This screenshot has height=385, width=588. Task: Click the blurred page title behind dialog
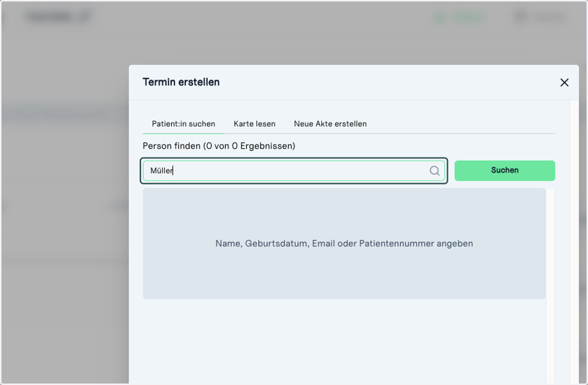(58, 16)
